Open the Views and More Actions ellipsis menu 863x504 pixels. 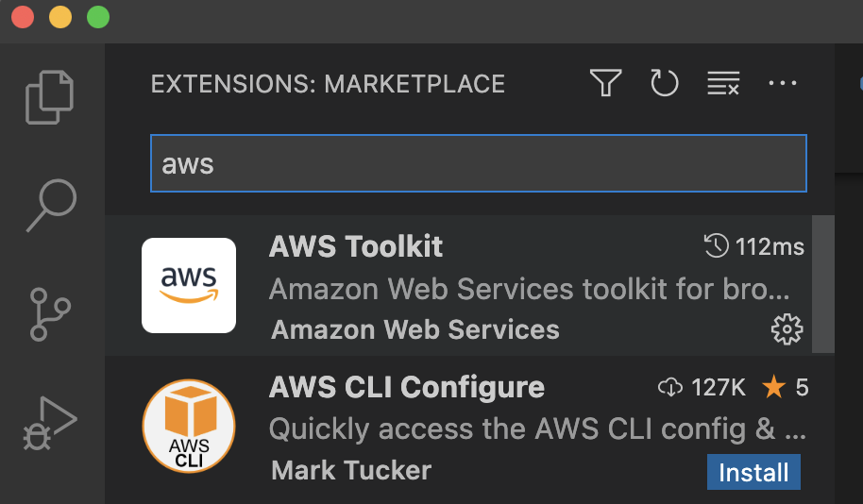783,83
